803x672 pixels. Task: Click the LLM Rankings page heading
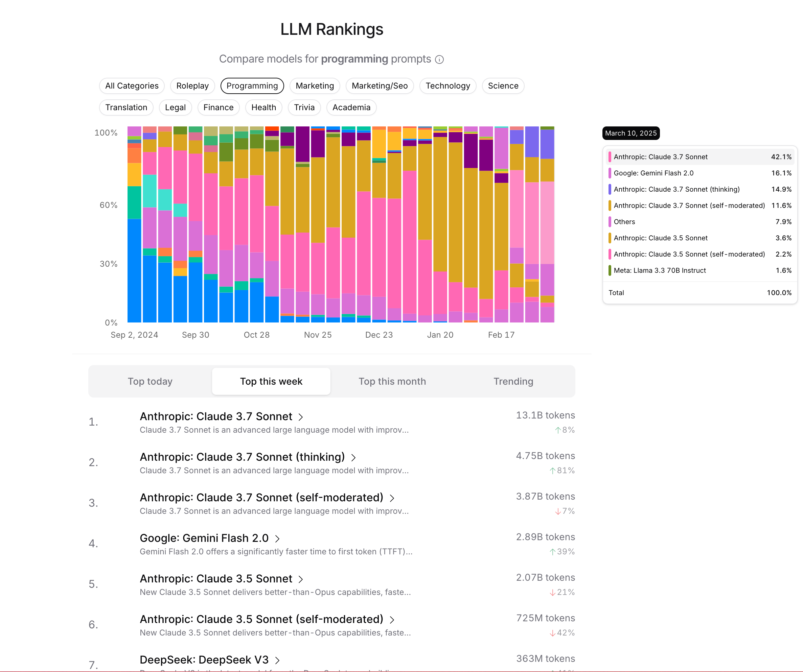click(x=331, y=29)
